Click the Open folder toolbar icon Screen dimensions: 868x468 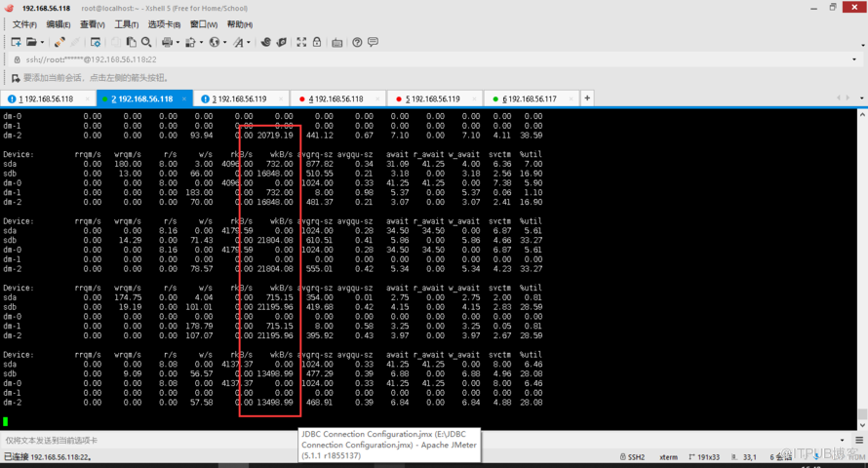coord(32,42)
